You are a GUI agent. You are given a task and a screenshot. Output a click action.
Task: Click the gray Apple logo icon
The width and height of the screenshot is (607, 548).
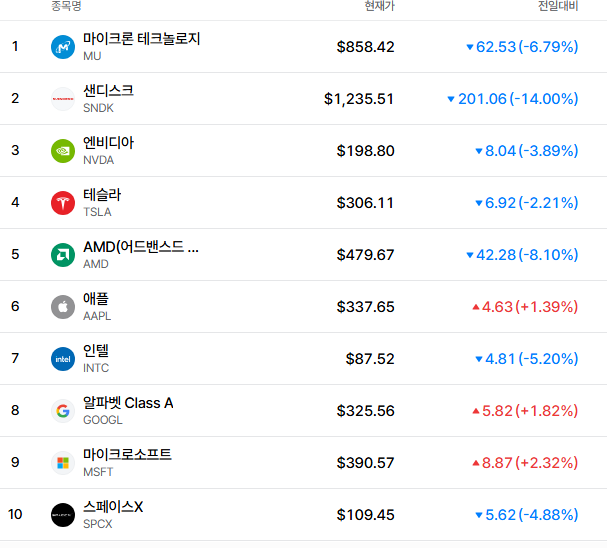(x=63, y=307)
